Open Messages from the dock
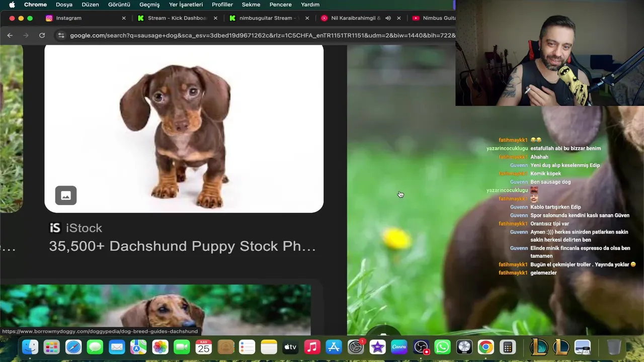The height and width of the screenshot is (362, 644). point(95,347)
